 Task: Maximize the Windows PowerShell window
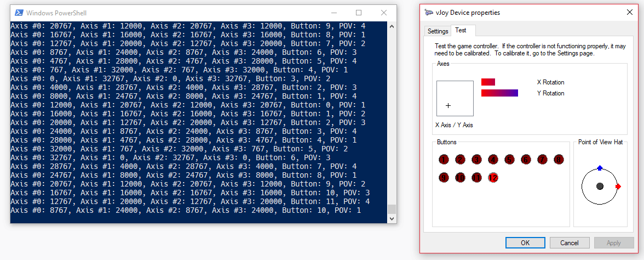tap(359, 13)
